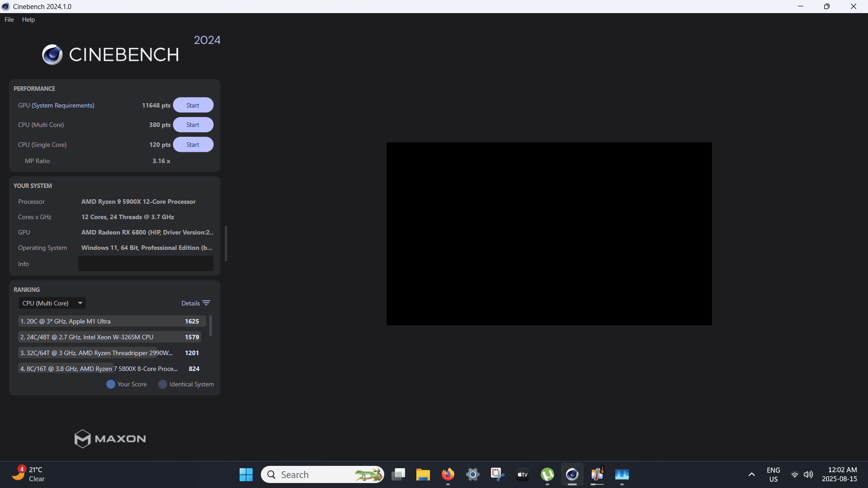Click the left panel scrollbar
Image resolution: width=868 pixels, height=488 pixels.
[x=226, y=244]
